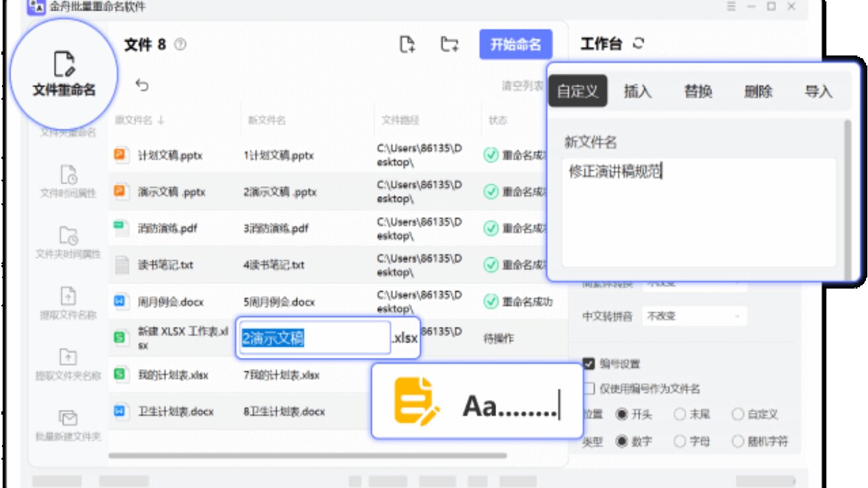The width and height of the screenshot is (868, 488).
Task: Switch to the 替换 tab
Action: (x=699, y=92)
